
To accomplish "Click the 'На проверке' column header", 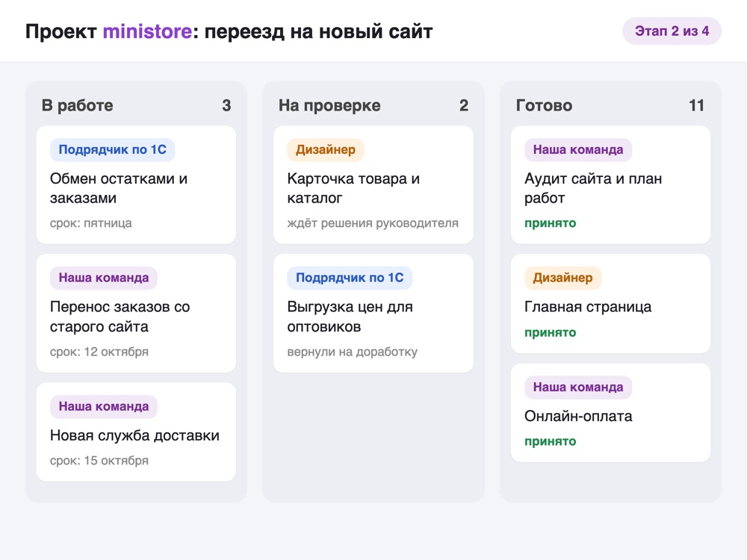I will [329, 105].
